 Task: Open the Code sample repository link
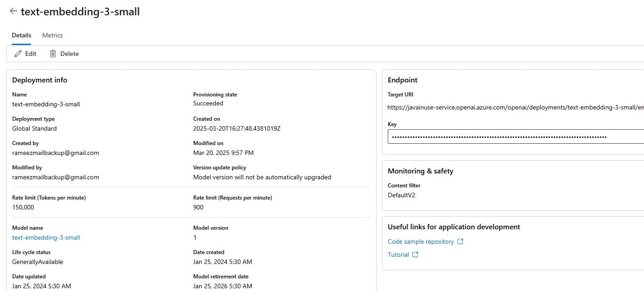[421, 241]
